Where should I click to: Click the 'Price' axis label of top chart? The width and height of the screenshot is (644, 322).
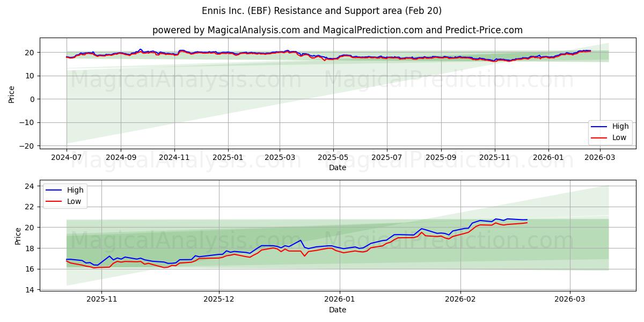click(x=12, y=94)
